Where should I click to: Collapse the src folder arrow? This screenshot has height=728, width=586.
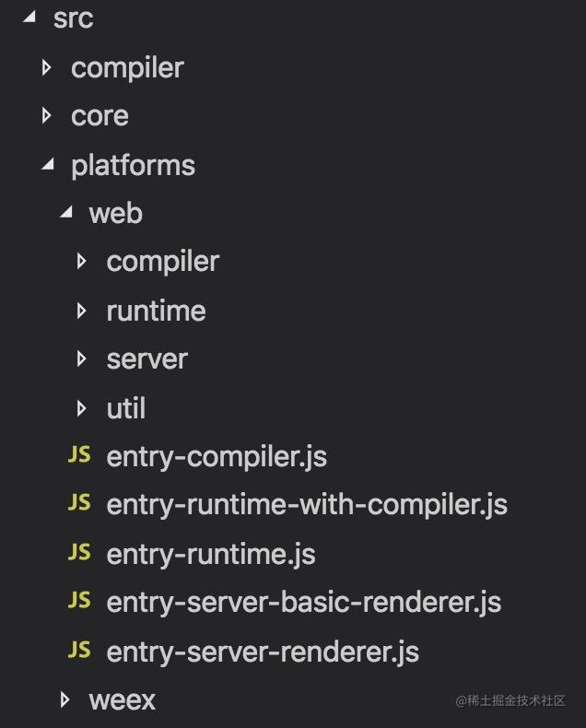pyautogui.click(x=29, y=17)
